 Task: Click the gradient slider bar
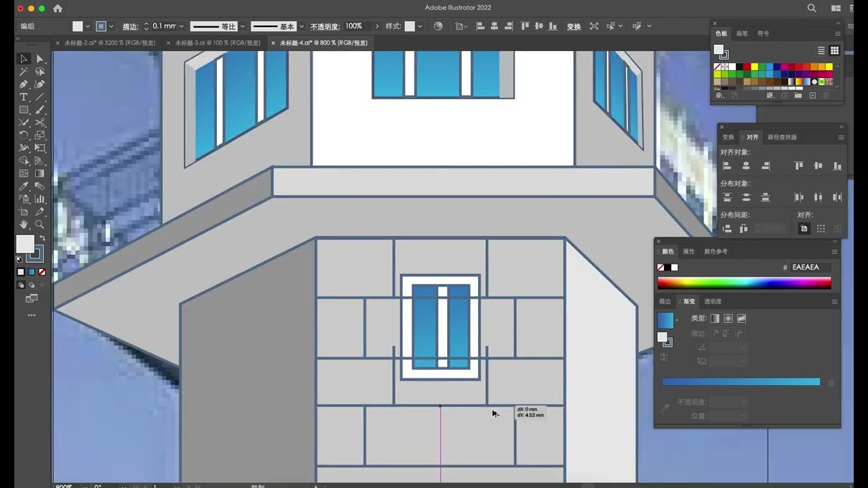click(741, 382)
